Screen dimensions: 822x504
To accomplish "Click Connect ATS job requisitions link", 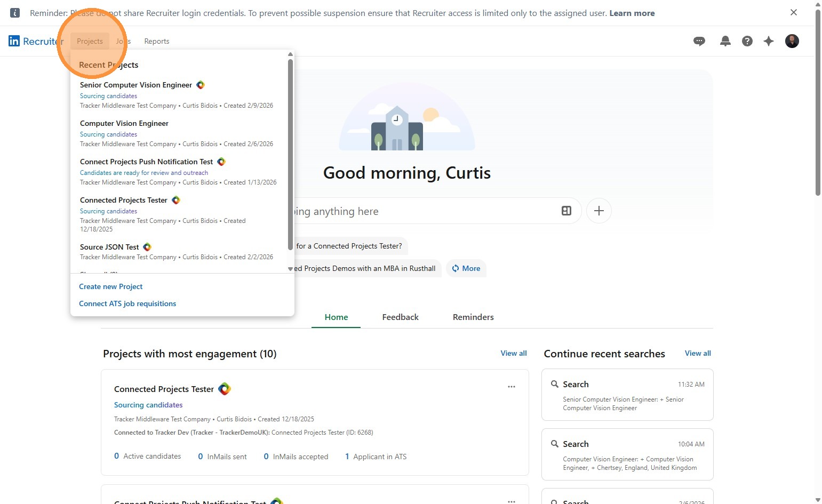I will click(127, 303).
